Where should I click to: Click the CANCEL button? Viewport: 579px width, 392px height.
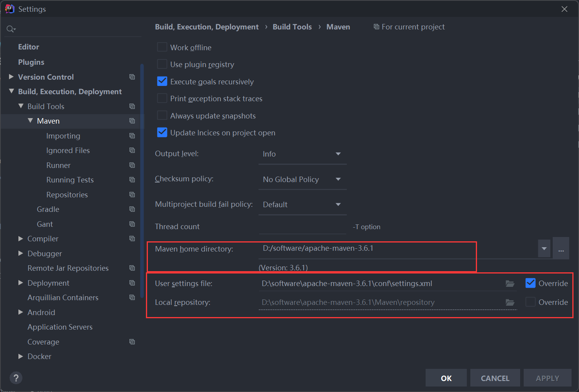(x=495, y=378)
